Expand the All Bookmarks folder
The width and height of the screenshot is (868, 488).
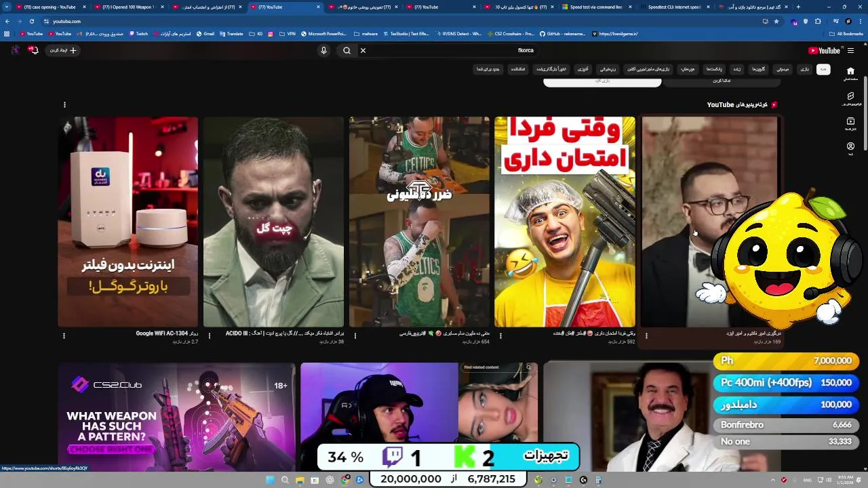[x=846, y=33]
